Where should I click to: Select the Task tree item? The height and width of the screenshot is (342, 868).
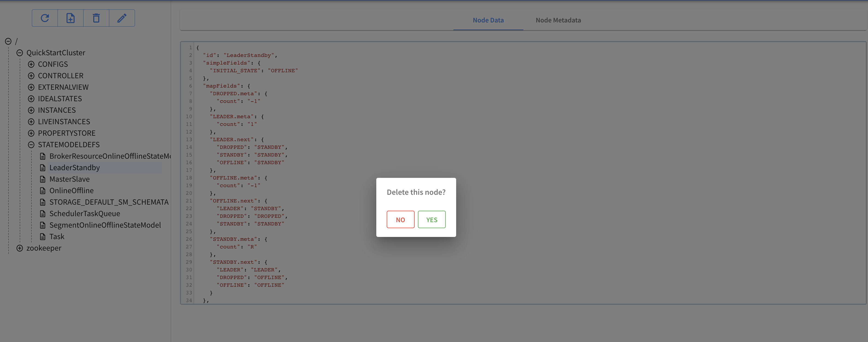[x=57, y=236]
